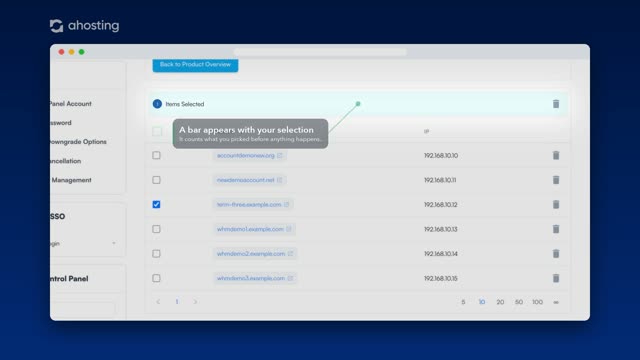
Task: Open Cancellation in sidebar menu
Action: [66, 161]
